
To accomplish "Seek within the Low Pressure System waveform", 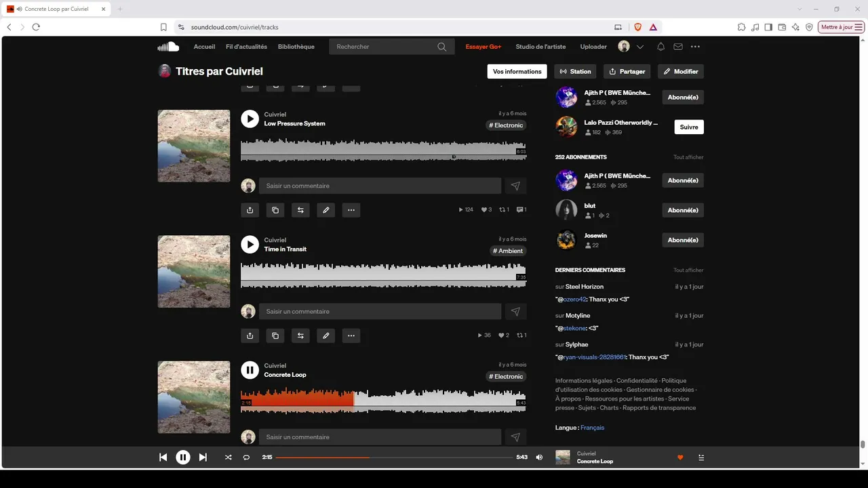I will point(383,150).
